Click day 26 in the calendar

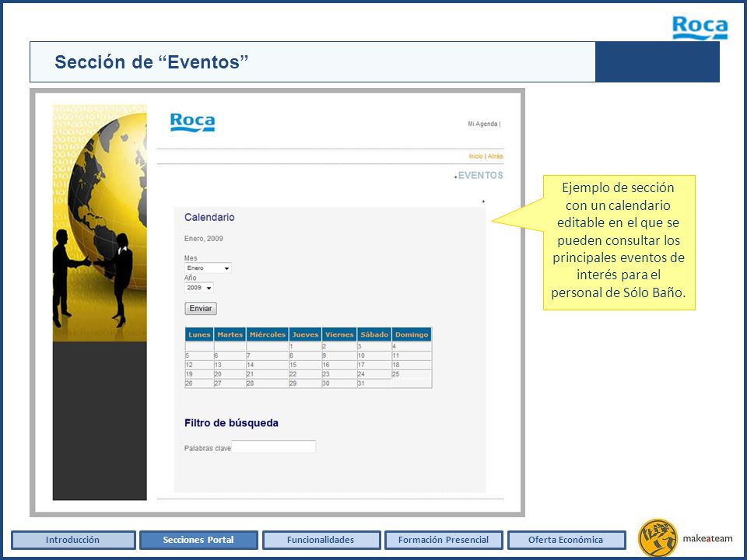[199, 383]
